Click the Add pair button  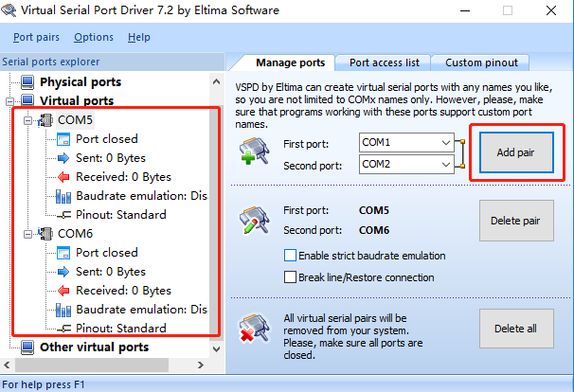[516, 152]
